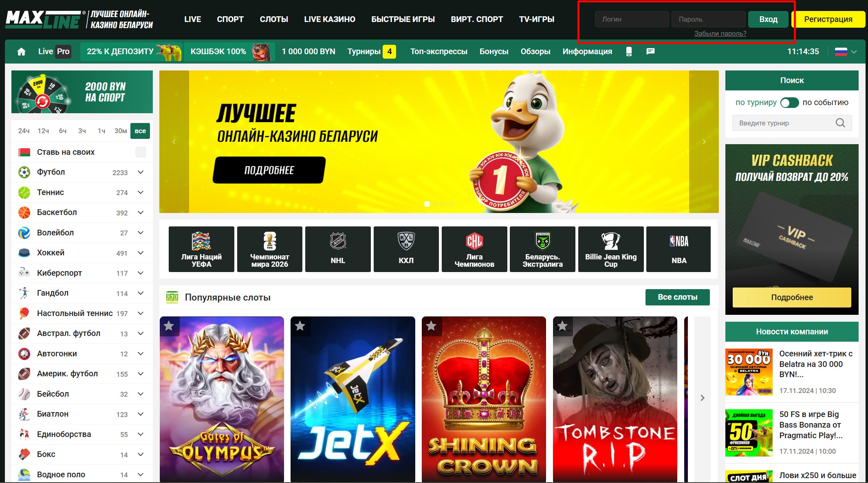Select the все time filter
This screenshot has width=868, height=483.
point(140,131)
